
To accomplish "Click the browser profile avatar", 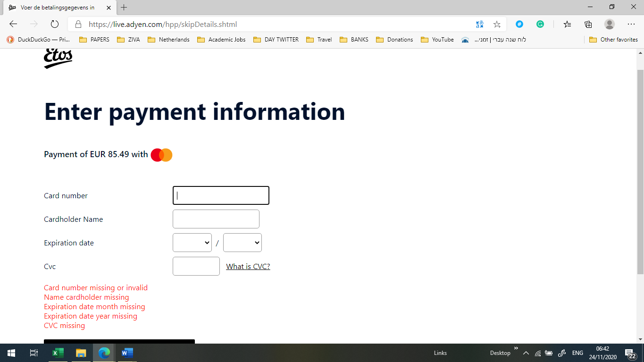I will (609, 24).
